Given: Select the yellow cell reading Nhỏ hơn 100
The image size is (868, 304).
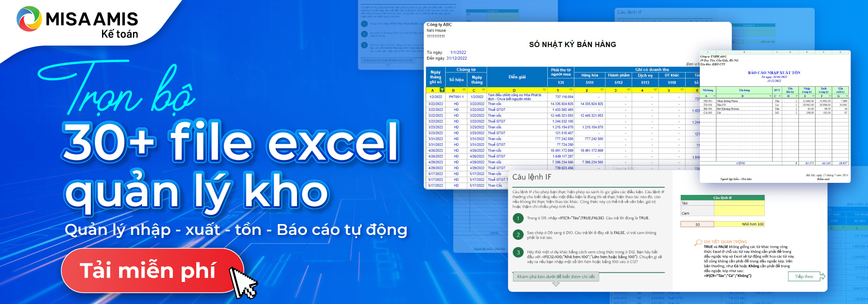Looking at the screenshot, I should [739, 224].
